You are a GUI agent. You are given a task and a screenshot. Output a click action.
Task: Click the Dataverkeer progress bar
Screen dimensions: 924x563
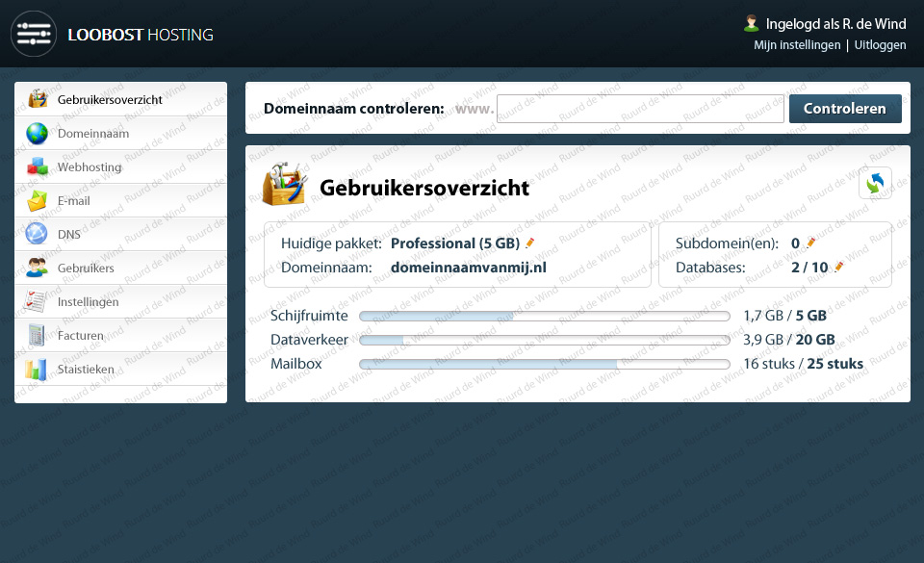tap(545, 340)
